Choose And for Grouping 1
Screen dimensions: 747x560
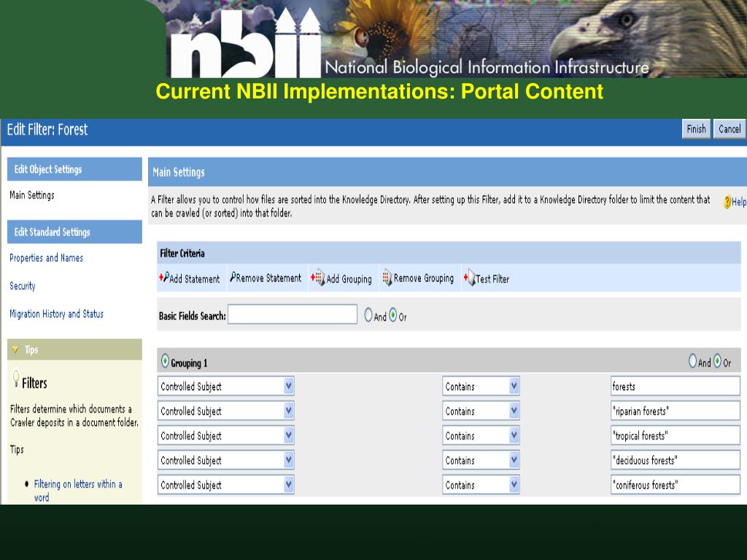click(693, 361)
